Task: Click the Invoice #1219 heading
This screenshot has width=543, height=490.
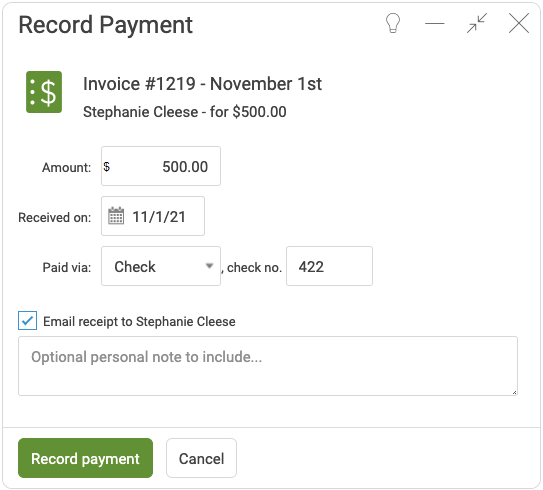Action: 203,84
